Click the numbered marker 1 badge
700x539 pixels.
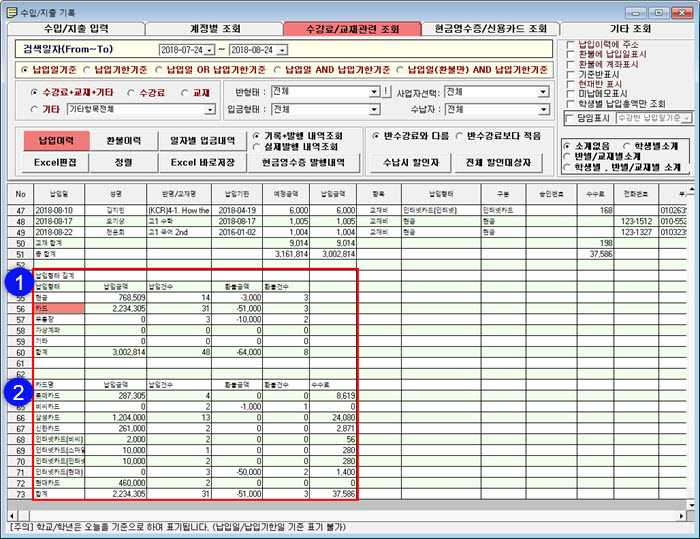[17, 283]
